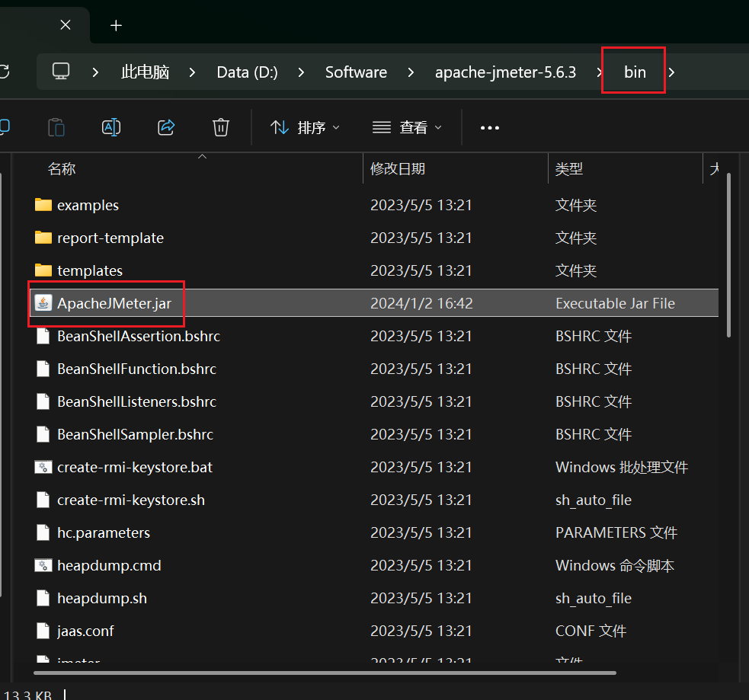
Task: Click the PC monitor icon in address bar
Action: click(x=61, y=72)
